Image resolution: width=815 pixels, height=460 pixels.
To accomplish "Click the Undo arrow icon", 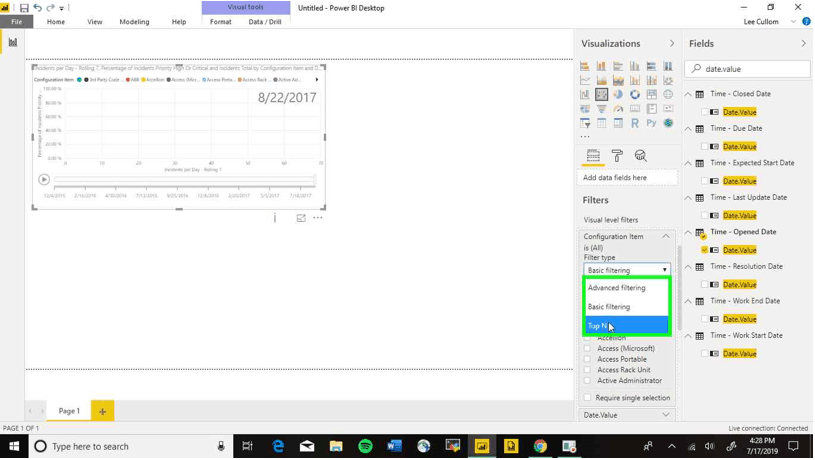I will [37, 8].
